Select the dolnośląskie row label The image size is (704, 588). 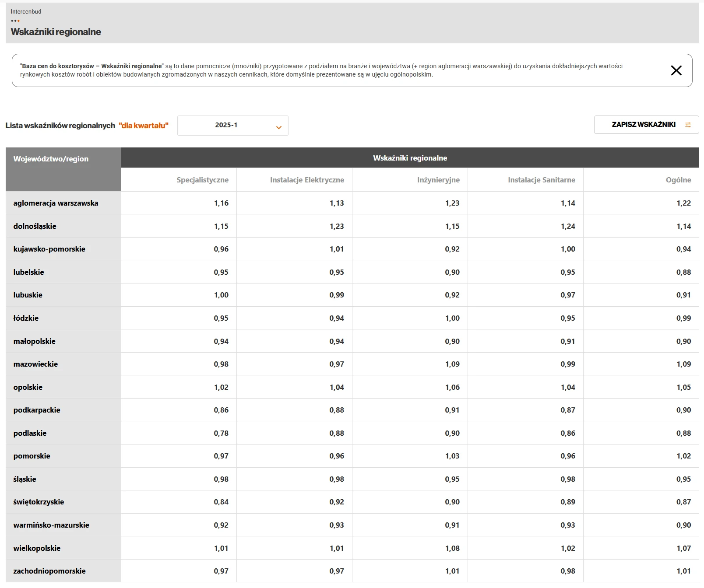(x=35, y=226)
